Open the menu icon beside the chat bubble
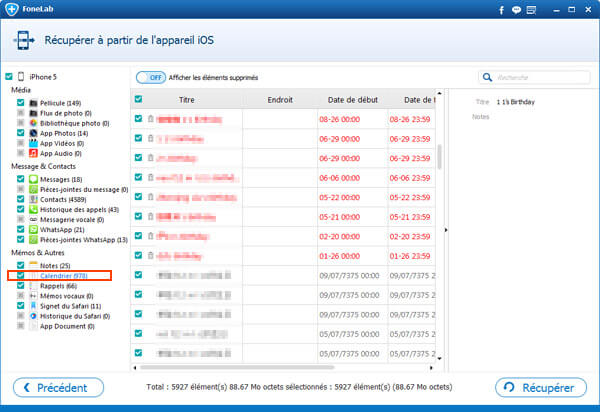Screen dimensions: 600x412 (x=531, y=11)
